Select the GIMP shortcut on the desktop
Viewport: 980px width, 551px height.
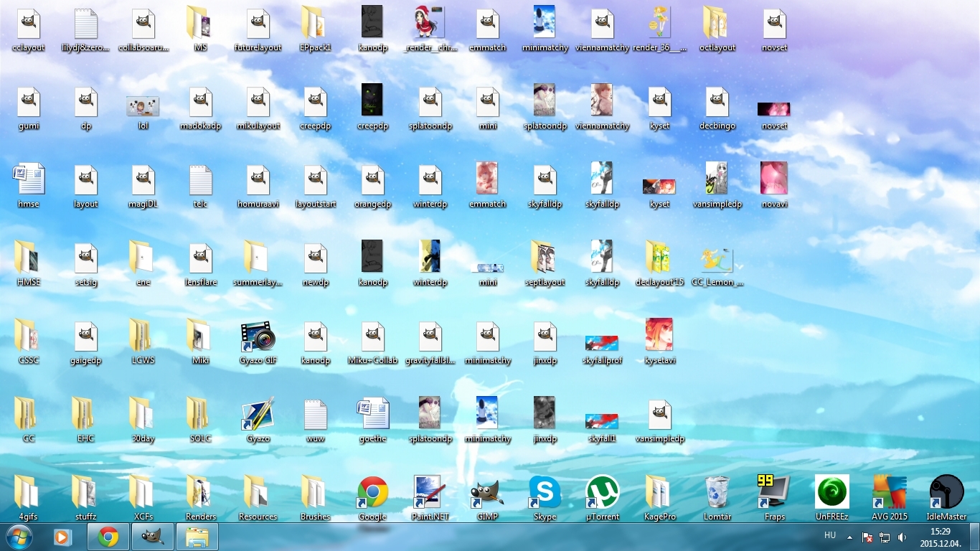point(487,493)
